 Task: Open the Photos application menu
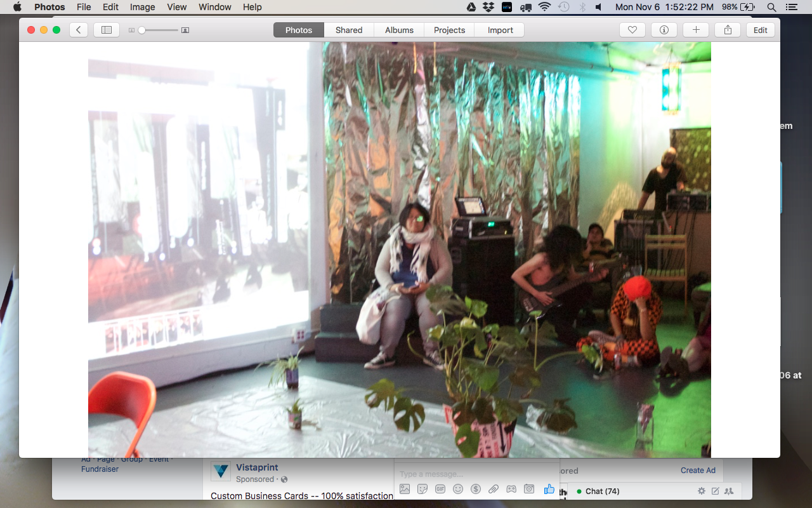pos(49,7)
